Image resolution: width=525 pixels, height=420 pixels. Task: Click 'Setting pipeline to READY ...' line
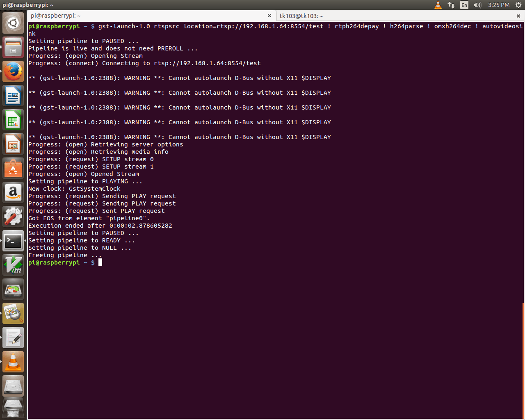click(81, 240)
